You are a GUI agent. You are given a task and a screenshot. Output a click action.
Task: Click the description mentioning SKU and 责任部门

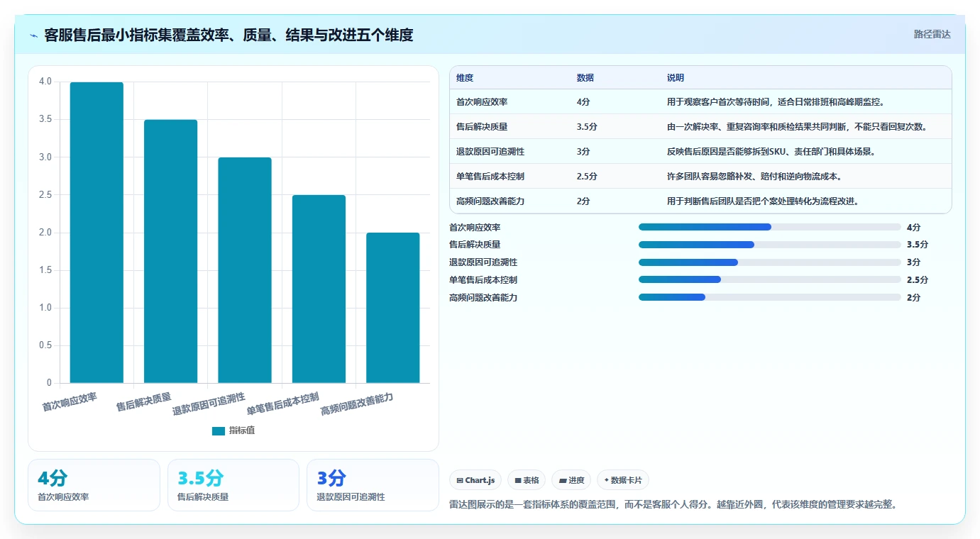[771, 152]
